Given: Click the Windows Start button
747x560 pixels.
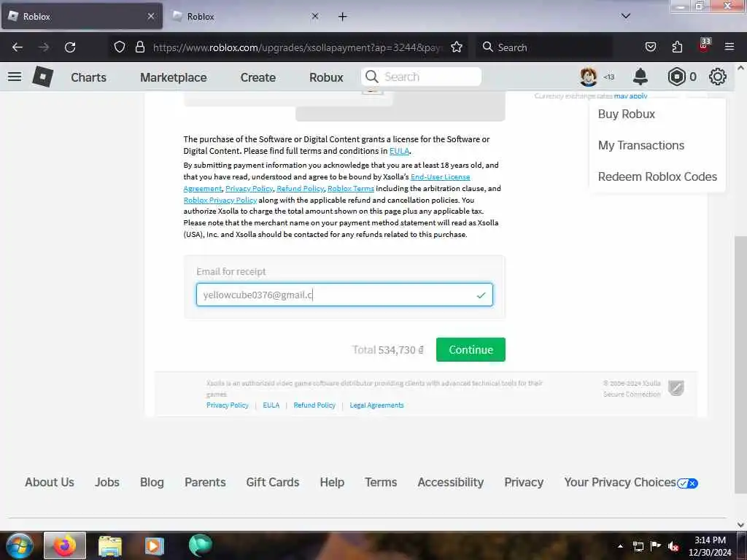Looking at the screenshot, I should click(19, 545).
